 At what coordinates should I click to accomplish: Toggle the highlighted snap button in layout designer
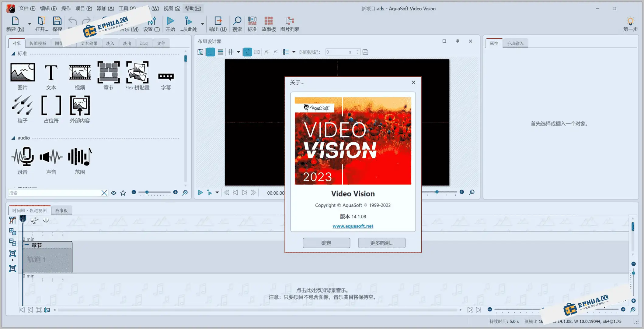tap(247, 52)
